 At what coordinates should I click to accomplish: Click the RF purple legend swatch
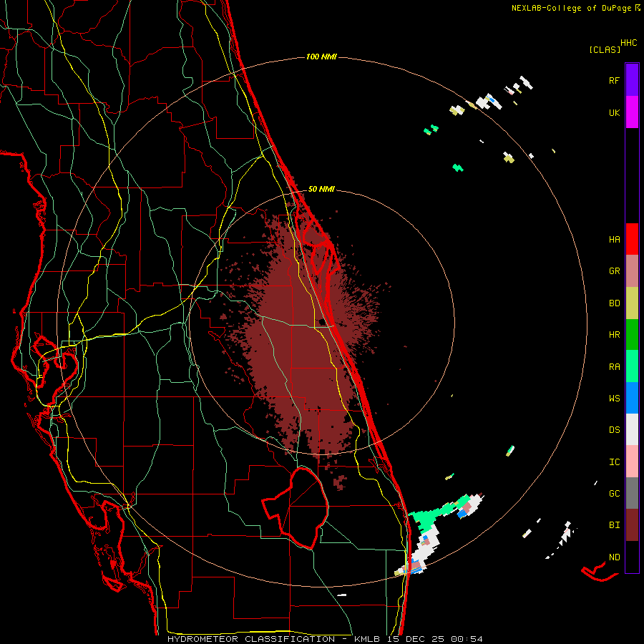(x=632, y=80)
